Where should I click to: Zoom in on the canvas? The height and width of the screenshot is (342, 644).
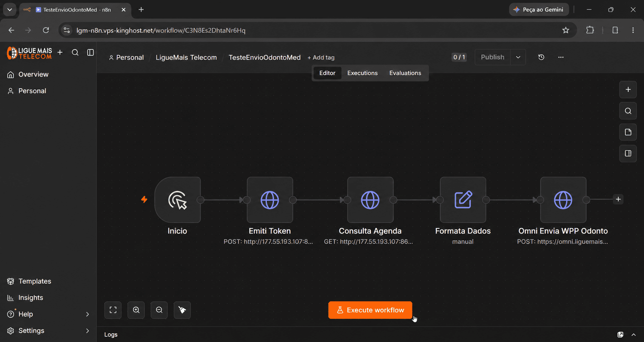click(136, 310)
